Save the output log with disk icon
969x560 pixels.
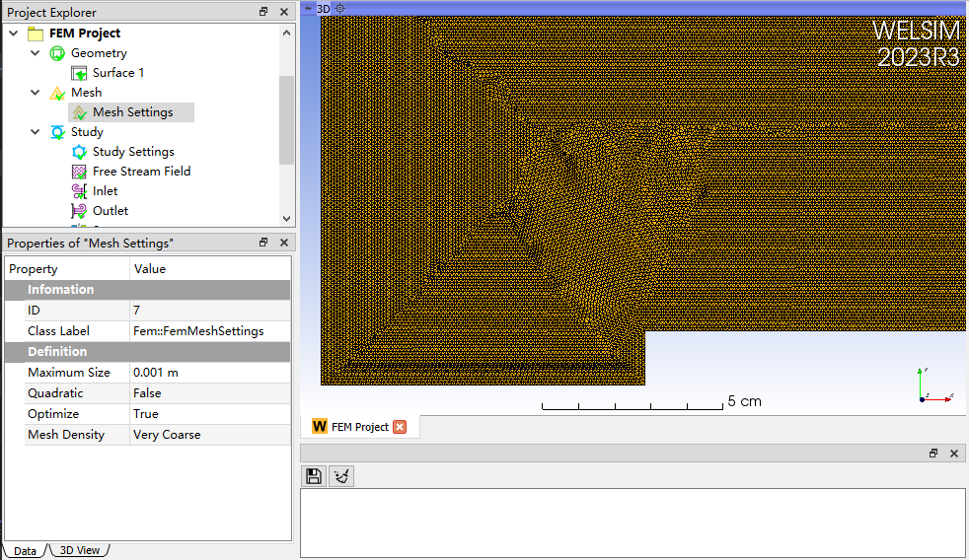pyautogui.click(x=314, y=476)
